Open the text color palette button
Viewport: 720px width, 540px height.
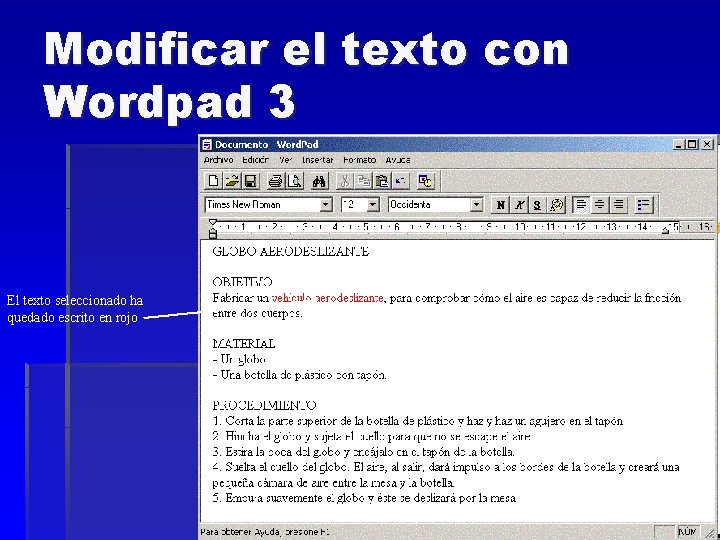[557, 205]
